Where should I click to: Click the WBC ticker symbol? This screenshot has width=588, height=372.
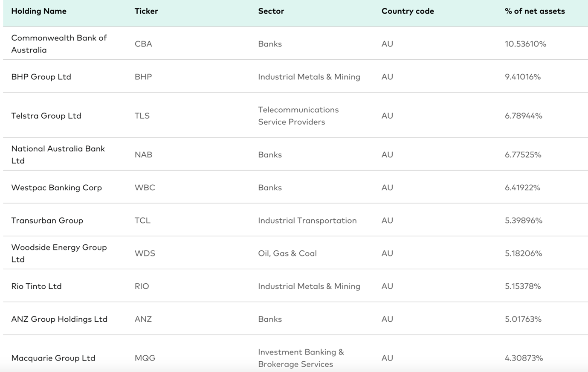coord(145,187)
